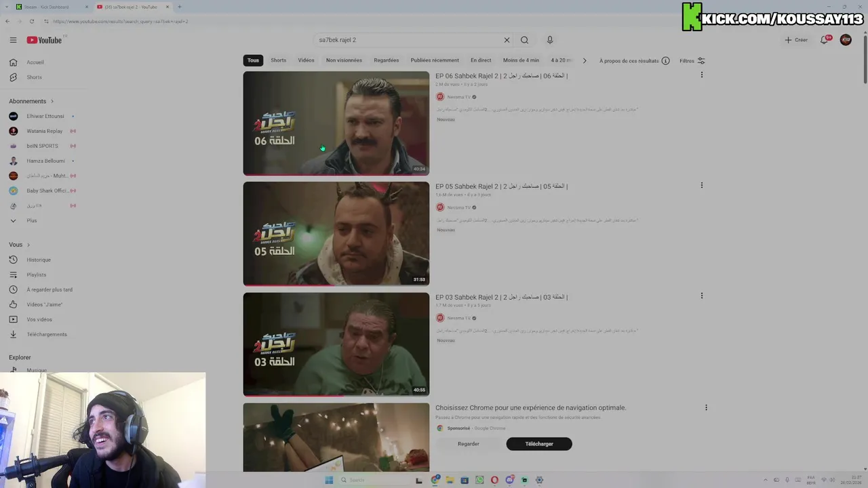
Task: Clear the search box with the X icon
Action: [x=507, y=40]
